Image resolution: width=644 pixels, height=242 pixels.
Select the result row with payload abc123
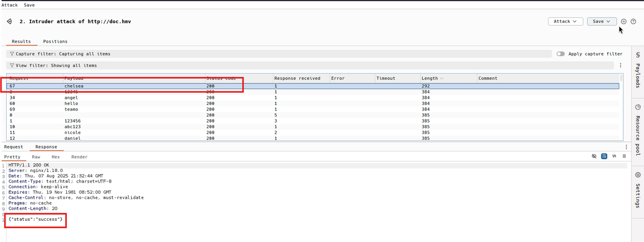click(x=313, y=127)
